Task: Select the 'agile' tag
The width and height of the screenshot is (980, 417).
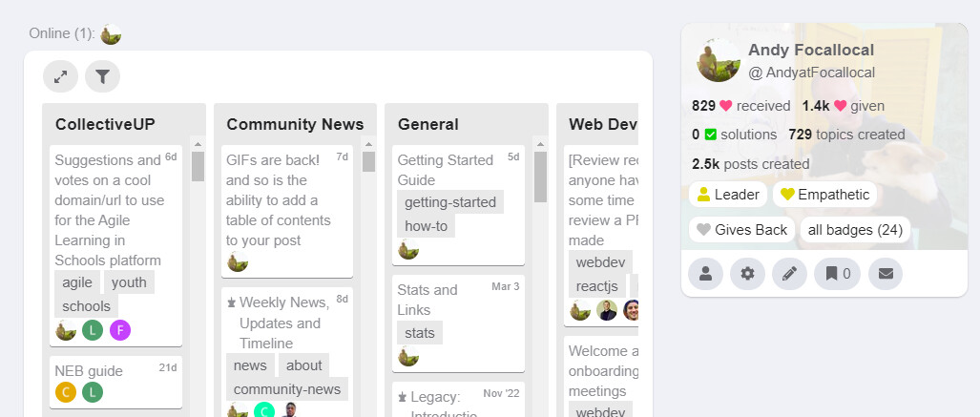Action: [x=77, y=282]
